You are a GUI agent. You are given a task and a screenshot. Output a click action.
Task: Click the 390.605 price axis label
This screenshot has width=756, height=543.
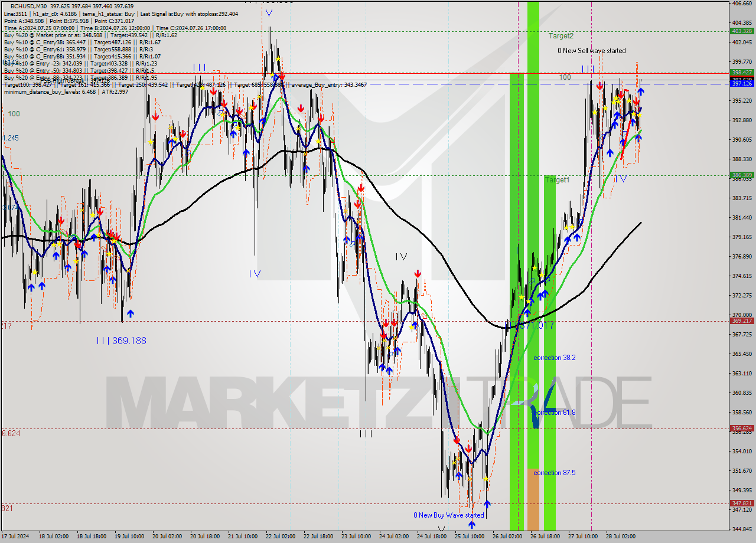pyautogui.click(x=742, y=140)
